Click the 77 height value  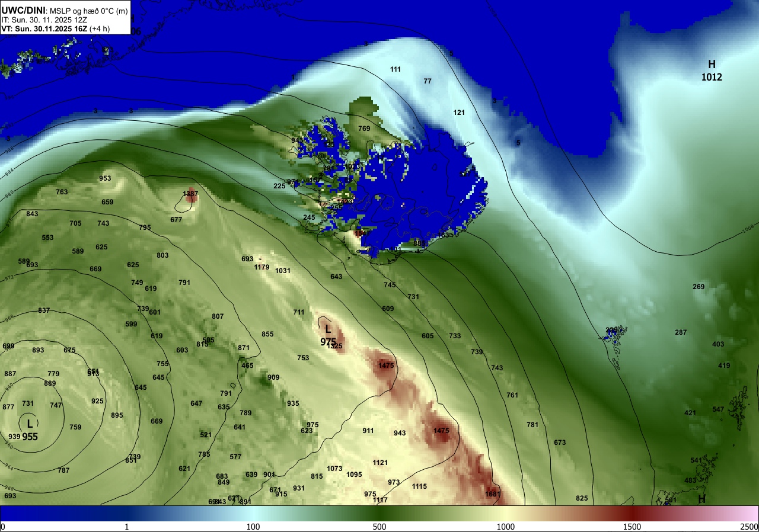click(428, 81)
